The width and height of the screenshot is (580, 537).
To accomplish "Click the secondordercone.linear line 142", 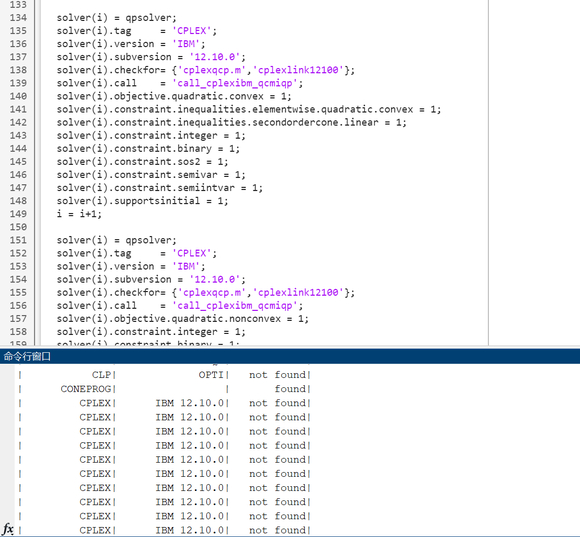I will 232,122.
